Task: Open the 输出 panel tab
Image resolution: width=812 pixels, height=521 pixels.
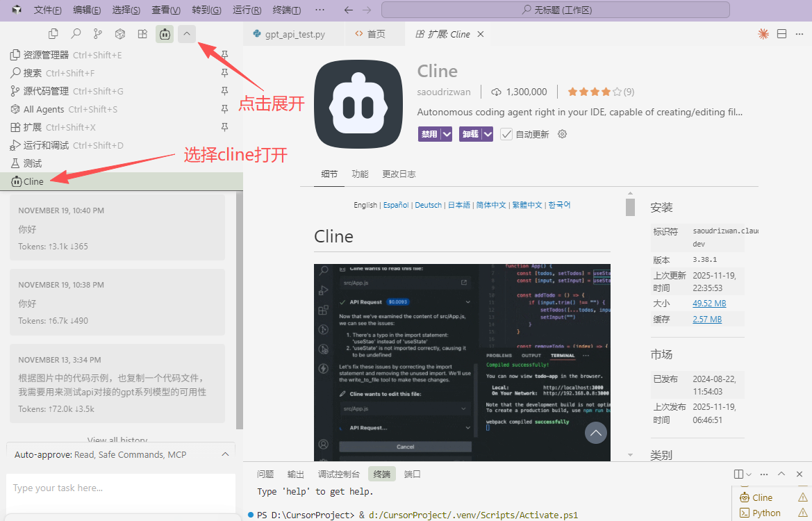Action: (296, 474)
